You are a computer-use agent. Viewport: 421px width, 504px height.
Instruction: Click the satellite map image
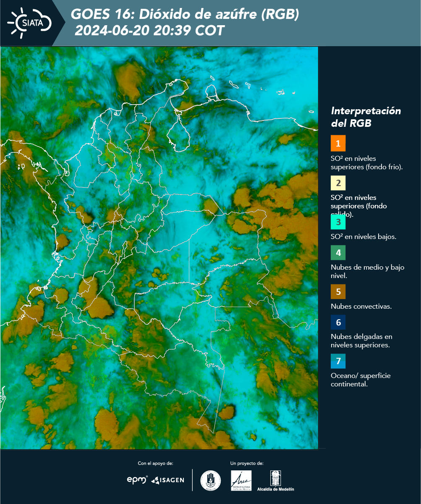160,248
